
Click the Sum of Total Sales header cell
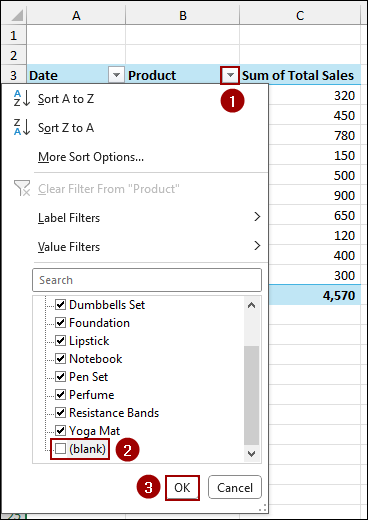[x=300, y=75]
